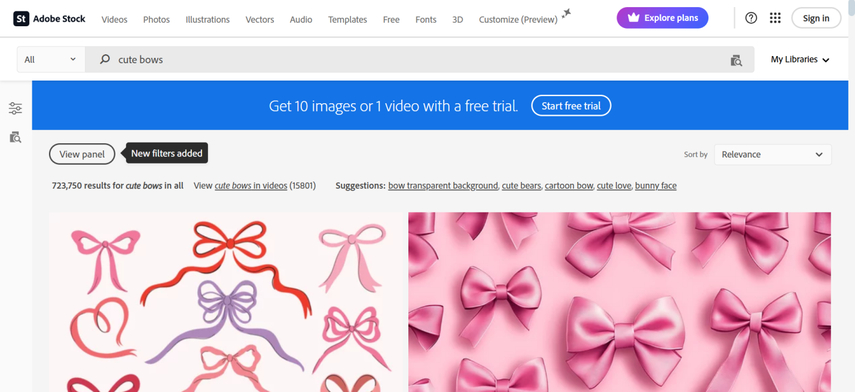Select suggestion cute love
This screenshot has height=392, width=855.
[614, 185]
